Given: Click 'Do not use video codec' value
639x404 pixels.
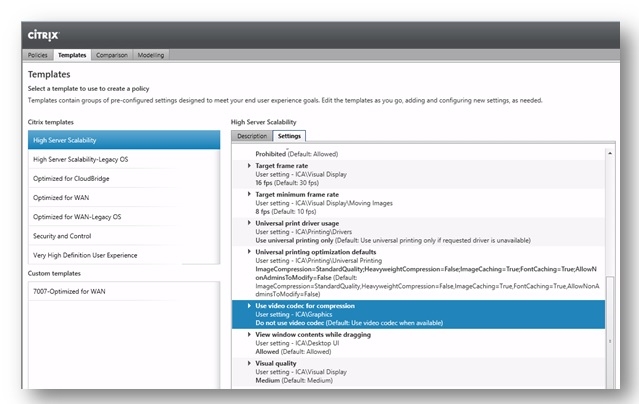Looking at the screenshot, I should 289,323.
